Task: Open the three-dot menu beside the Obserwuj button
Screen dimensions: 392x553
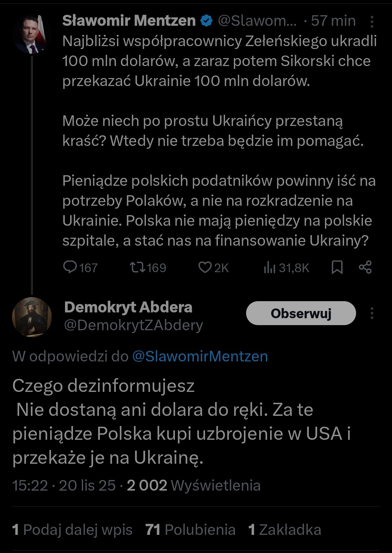Action: pyautogui.click(x=372, y=313)
